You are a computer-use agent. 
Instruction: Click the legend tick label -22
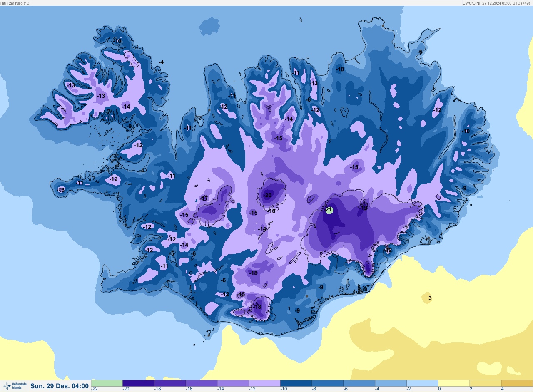click(94, 389)
